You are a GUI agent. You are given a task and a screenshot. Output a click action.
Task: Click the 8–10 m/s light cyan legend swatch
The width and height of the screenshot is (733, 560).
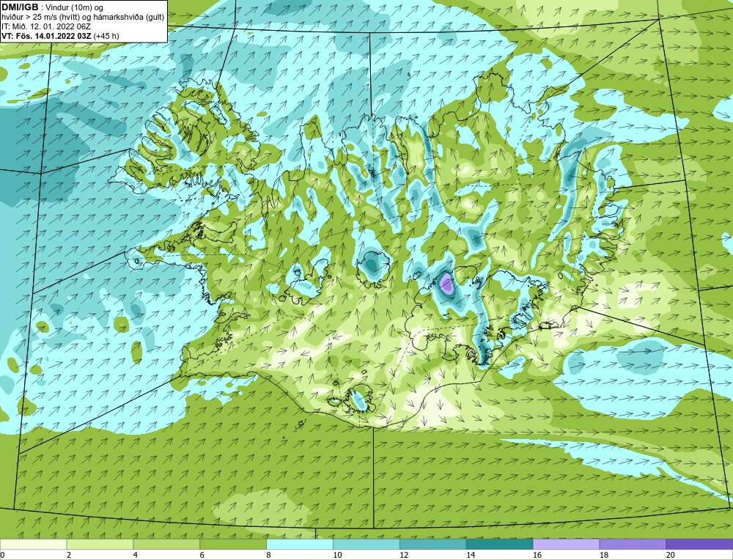(300, 544)
